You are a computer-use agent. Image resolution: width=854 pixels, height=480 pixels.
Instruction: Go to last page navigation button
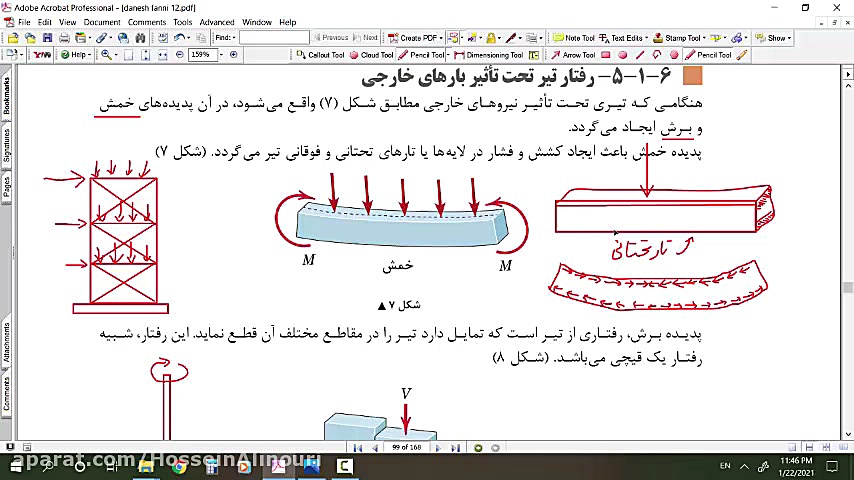[x=455, y=448]
